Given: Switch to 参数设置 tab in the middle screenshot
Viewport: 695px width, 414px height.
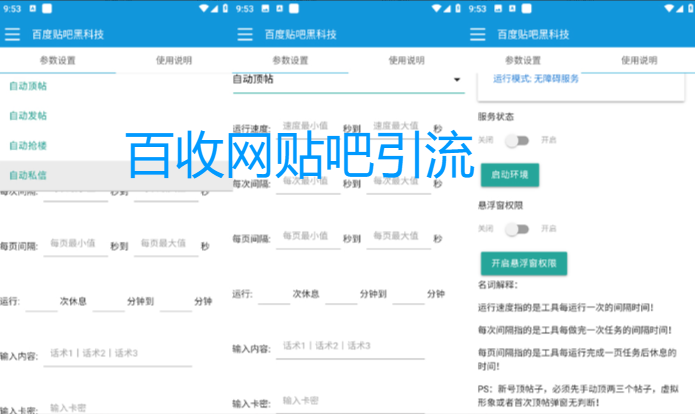Looking at the screenshot, I should pos(290,60).
